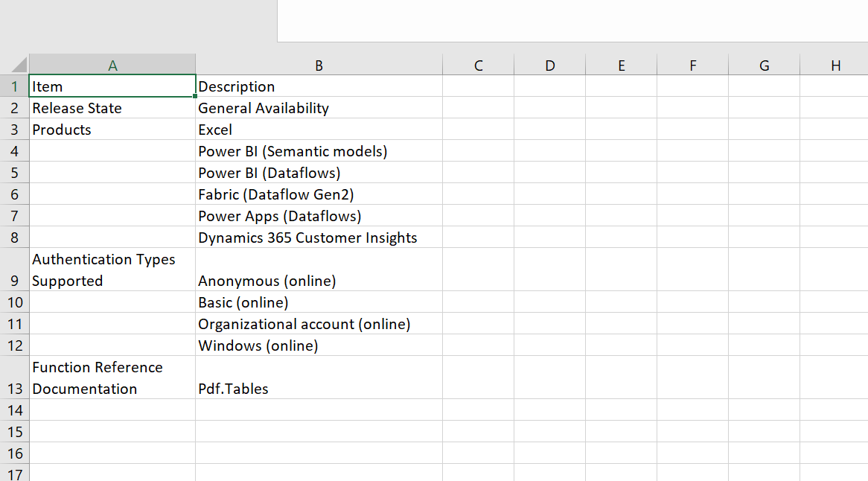Select the cell containing "Release State"
The image size is (868, 481).
pyautogui.click(x=112, y=108)
